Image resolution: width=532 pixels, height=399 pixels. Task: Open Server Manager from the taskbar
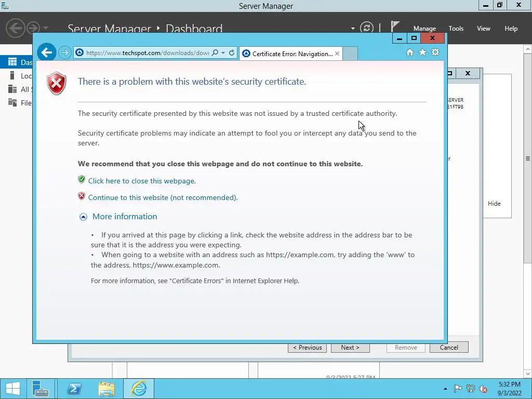coord(41,389)
